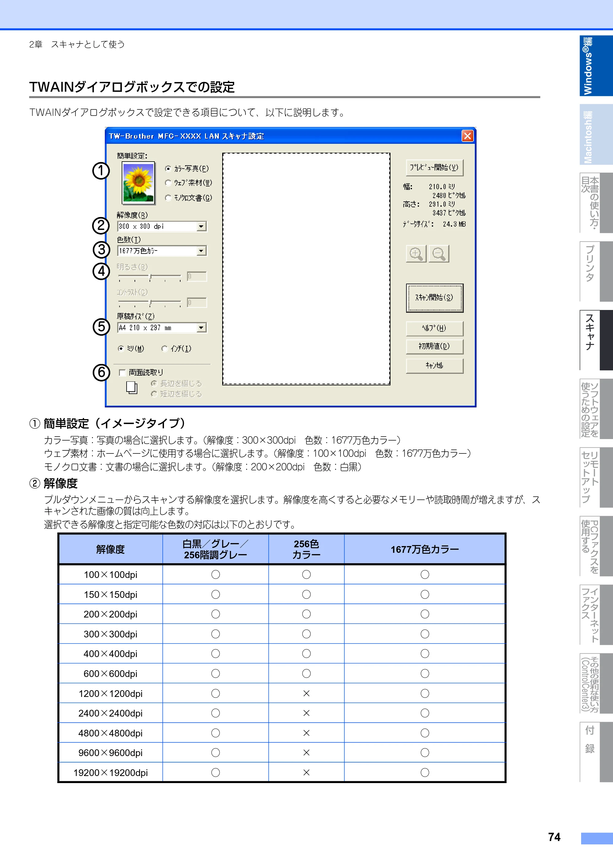Choose the ミリ(M) unit radio button
Image resolution: width=613 pixels, height=868 pixels.
click(121, 349)
